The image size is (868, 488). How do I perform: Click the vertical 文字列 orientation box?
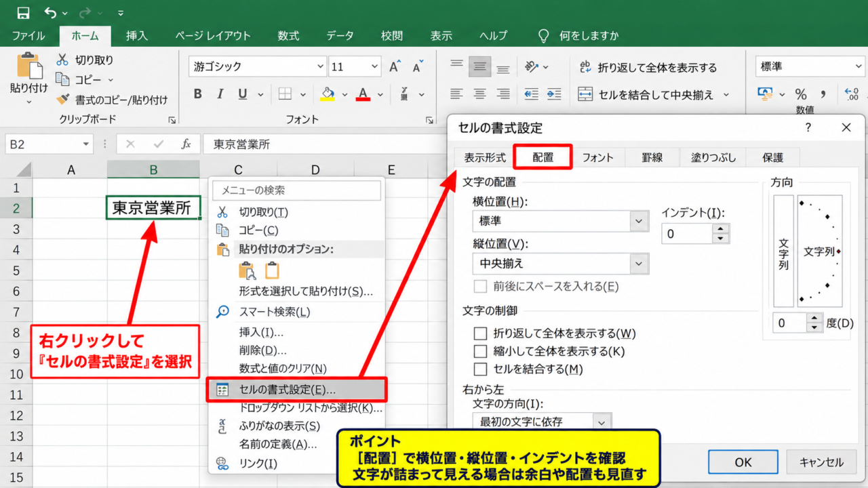(x=783, y=251)
